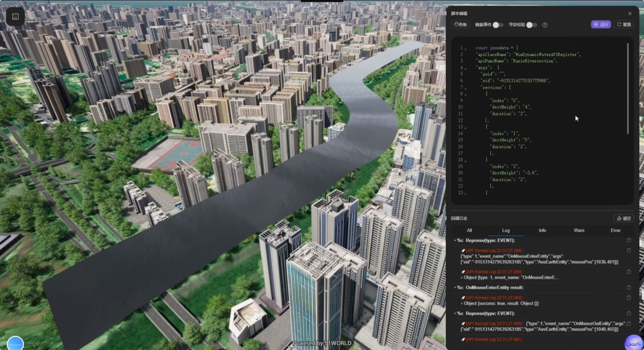Image resolution: width=644 pixels, height=350 pixels.
Task: Copy the OnMouseEnterEntity result header entry
Action: click(x=629, y=287)
